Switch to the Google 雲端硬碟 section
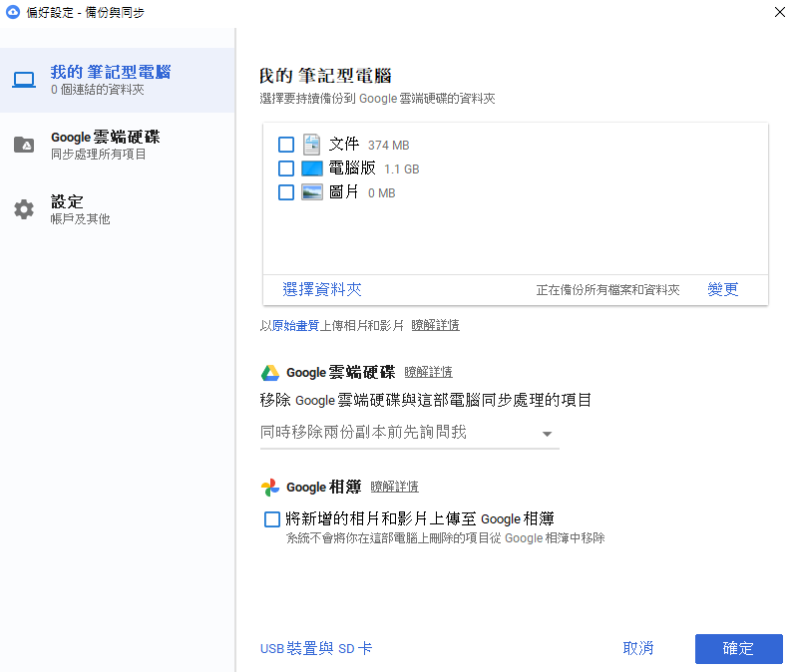The height and width of the screenshot is (672, 793). (118, 145)
